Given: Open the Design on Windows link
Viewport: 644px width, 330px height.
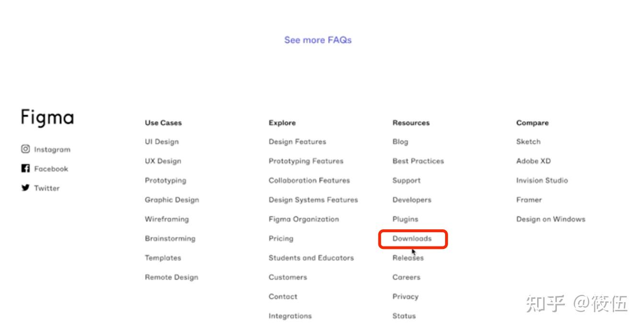Looking at the screenshot, I should (x=551, y=219).
